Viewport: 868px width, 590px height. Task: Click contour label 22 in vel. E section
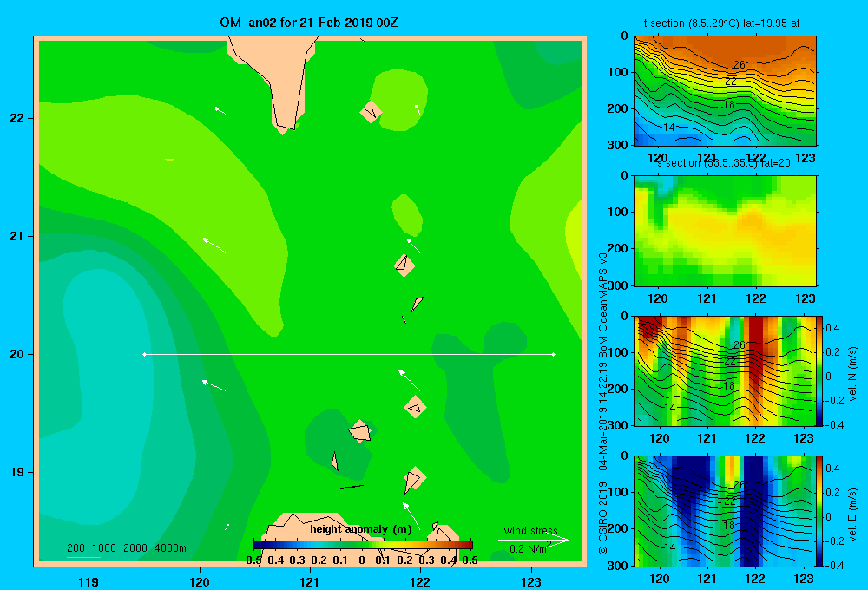tap(730, 501)
